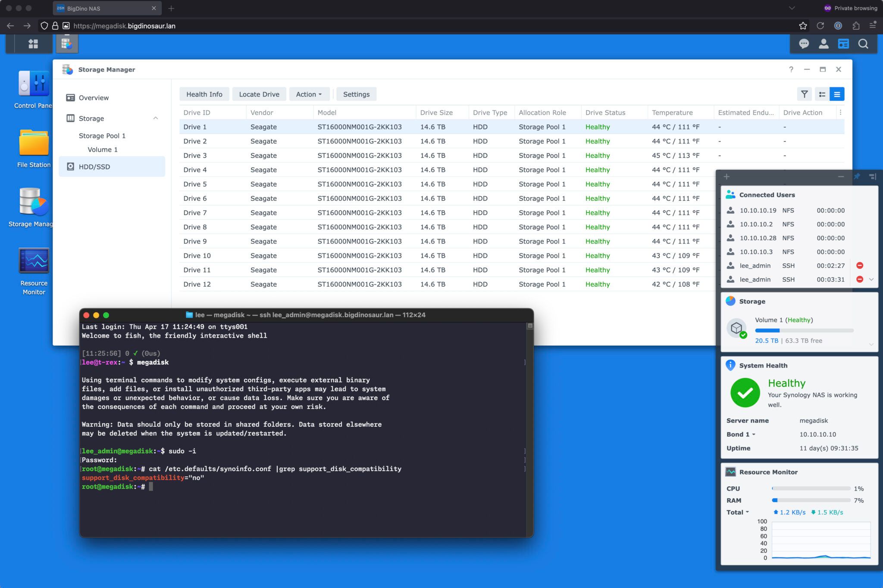This screenshot has width=883, height=588.
Task: Click the terminal scrollbar
Action: (530, 429)
